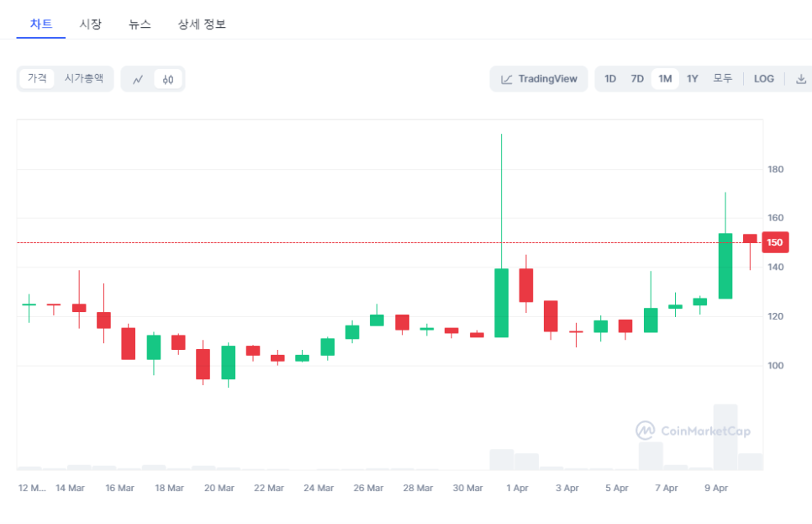Viewport: 812px width, 524px height.
Task: Click the 160 price axis label
Action: coord(775,218)
